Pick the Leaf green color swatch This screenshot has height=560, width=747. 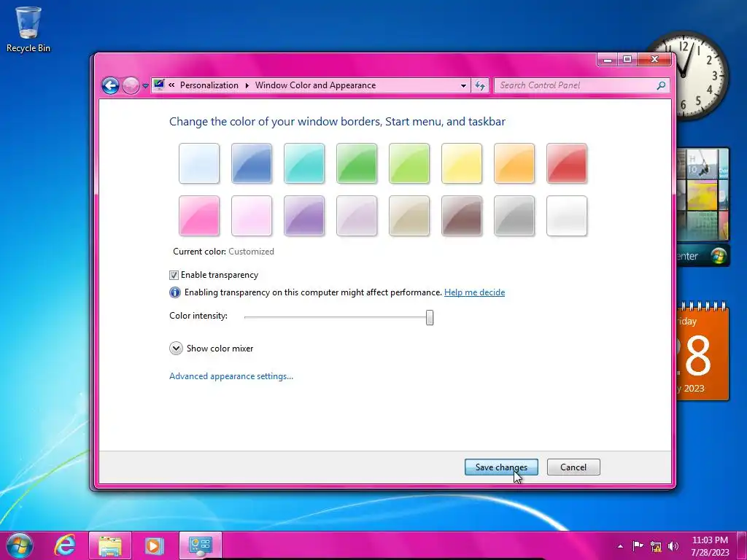click(356, 163)
